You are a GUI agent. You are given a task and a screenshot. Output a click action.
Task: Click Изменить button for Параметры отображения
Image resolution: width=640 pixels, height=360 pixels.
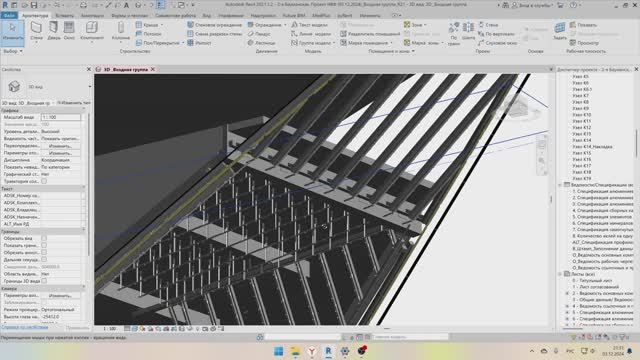tap(60, 153)
